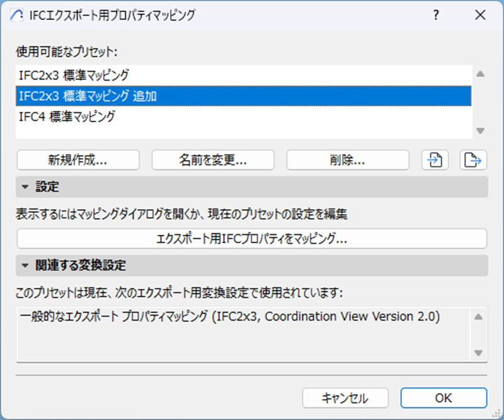The image size is (504, 420).
Task: Collapse the 設定 section
Action: pos(25,187)
